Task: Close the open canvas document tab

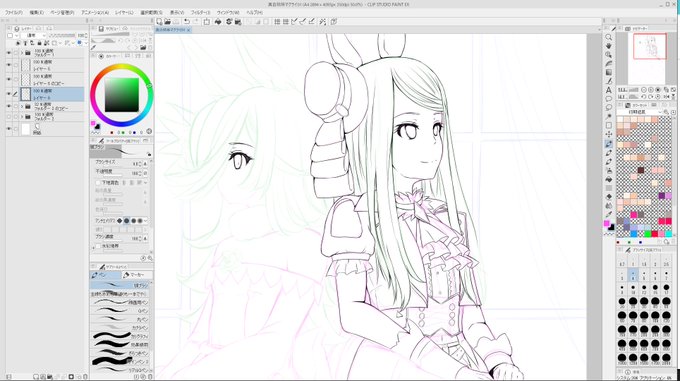Action: pos(189,30)
